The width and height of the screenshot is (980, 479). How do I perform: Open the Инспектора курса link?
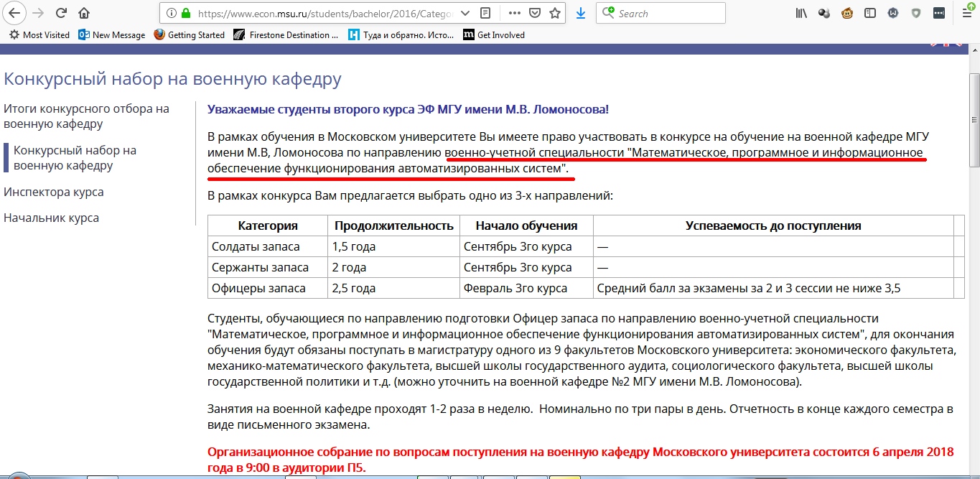[54, 192]
